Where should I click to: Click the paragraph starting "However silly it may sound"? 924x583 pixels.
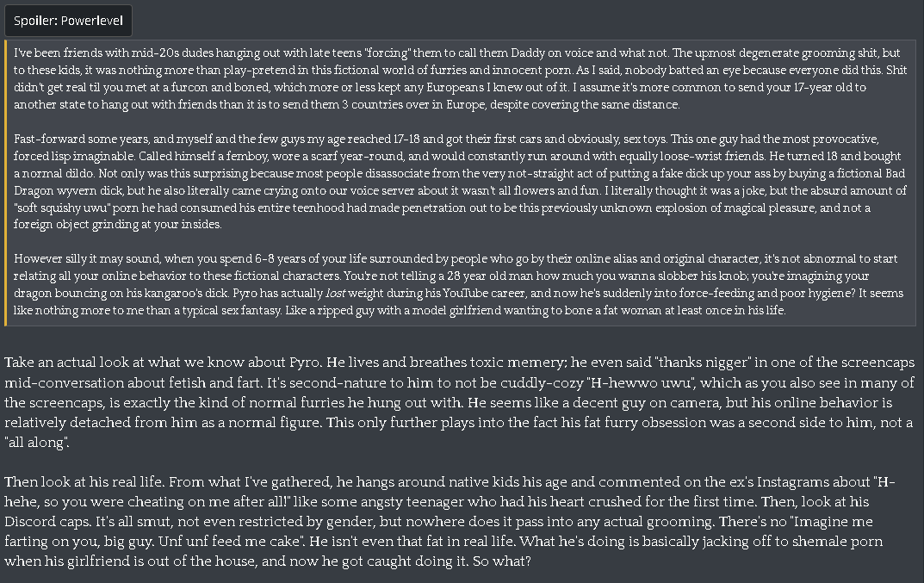[458, 284]
